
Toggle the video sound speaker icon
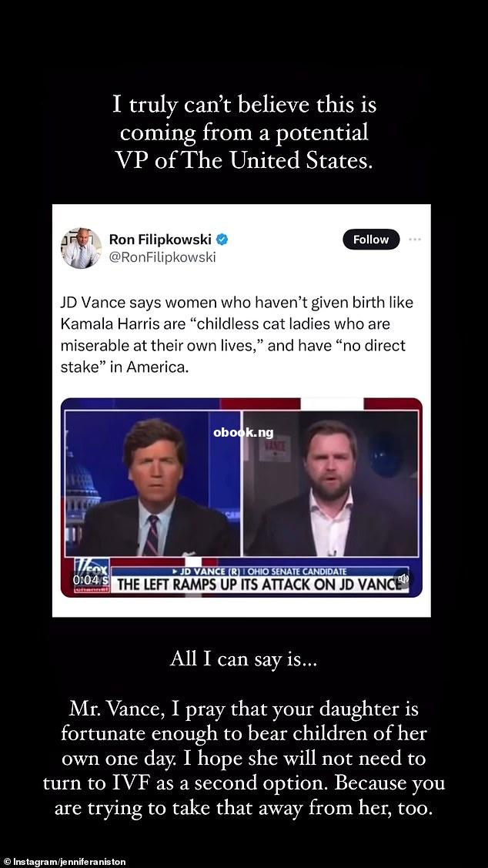[x=403, y=578]
